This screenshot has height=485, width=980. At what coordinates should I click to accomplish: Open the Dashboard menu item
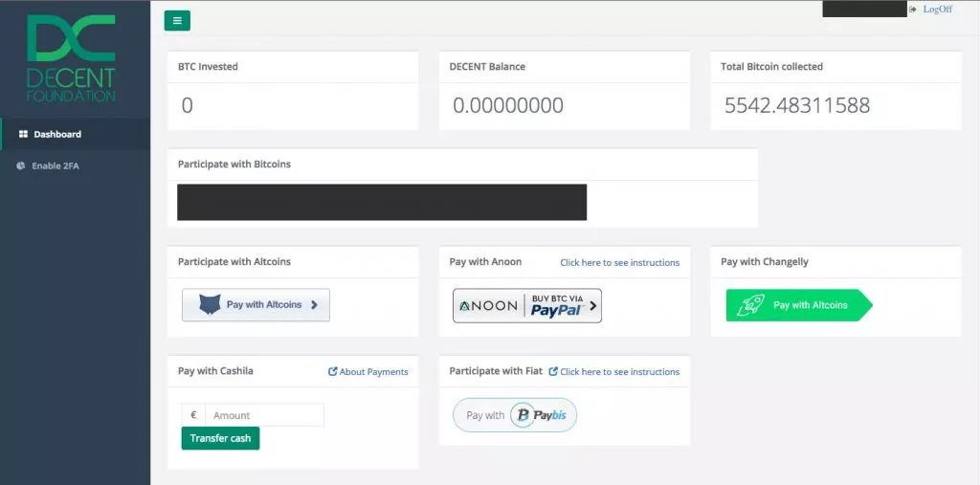57,134
